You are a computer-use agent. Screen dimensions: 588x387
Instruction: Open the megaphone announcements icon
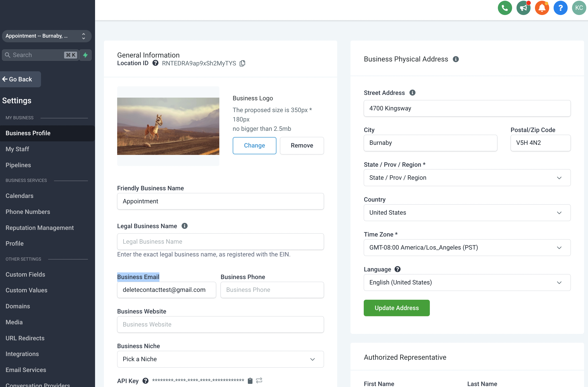click(x=523, y=8)
